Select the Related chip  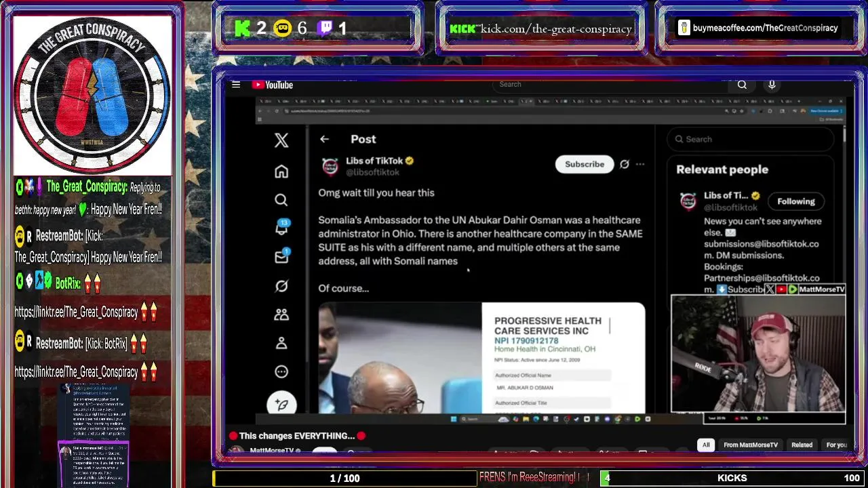pos(802,445)
